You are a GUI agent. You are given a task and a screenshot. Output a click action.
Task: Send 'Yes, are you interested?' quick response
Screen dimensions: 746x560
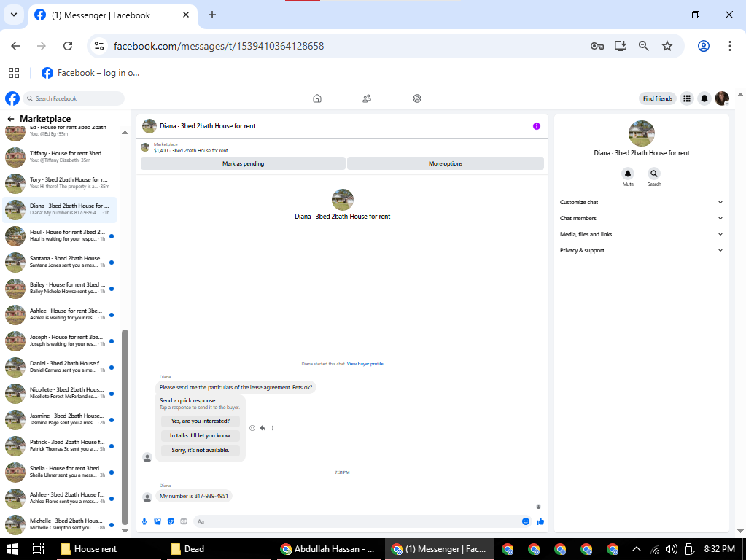[x=201, y=421]
